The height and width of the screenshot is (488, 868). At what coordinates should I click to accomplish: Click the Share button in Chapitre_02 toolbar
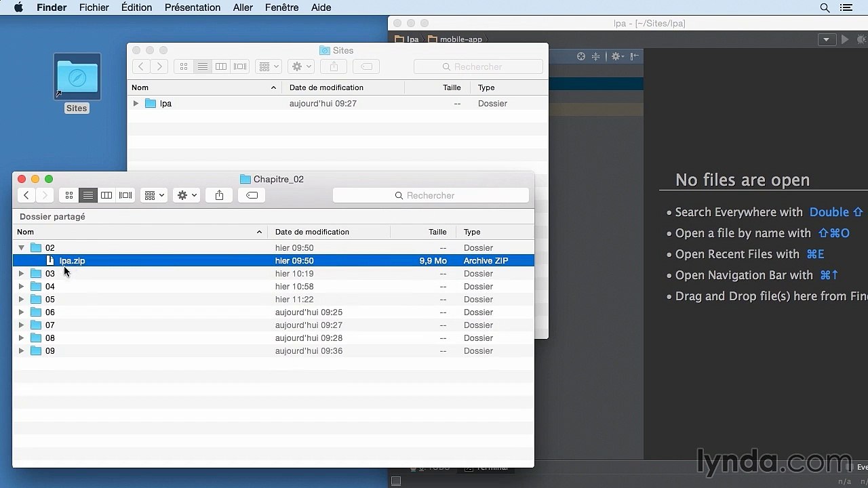pyautogui.click(x=219, y=195)
